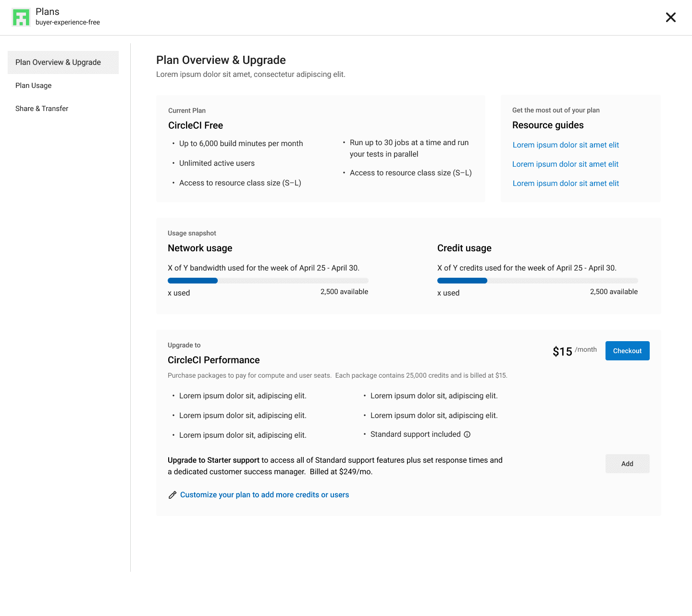This screenshot has width=692, height=616.
Task: Open the Plan Usage section
Action: coord(34,86)
